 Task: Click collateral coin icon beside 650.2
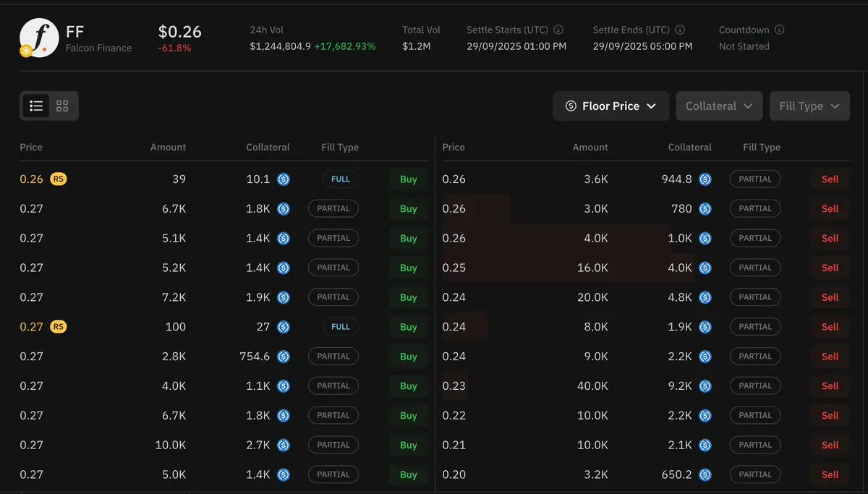click(x=705, y=474)
